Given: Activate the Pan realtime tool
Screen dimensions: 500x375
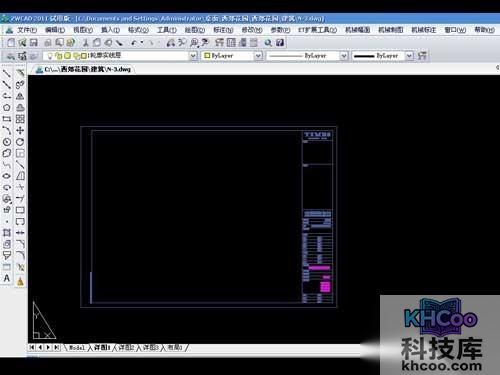Looking at the screenshot, I should tap(170, 43).
